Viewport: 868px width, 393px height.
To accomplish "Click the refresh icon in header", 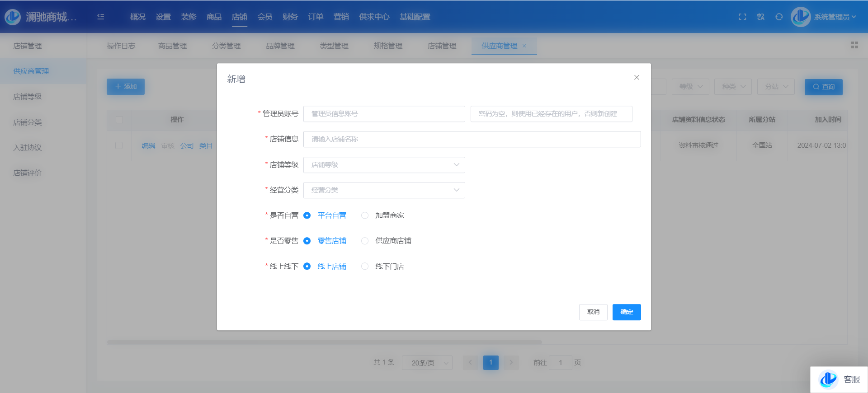I will [x=779, y=17].
